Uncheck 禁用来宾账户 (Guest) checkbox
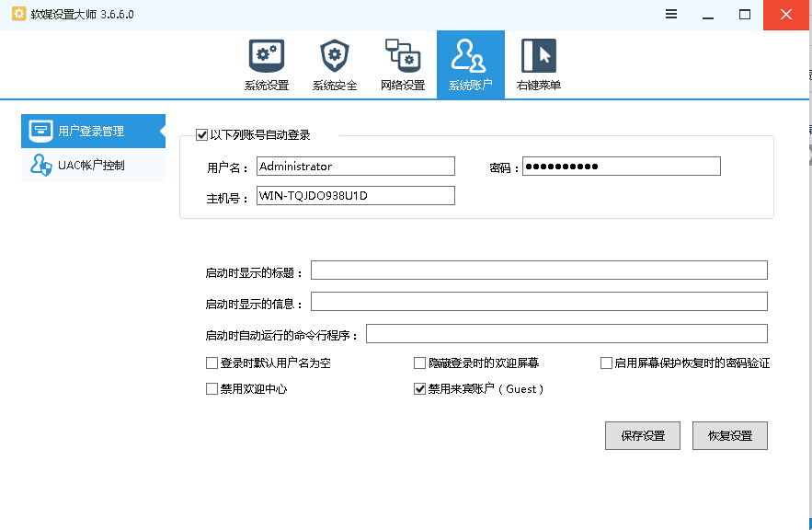This screenshot has width=812, height=530. click(420, 389)
